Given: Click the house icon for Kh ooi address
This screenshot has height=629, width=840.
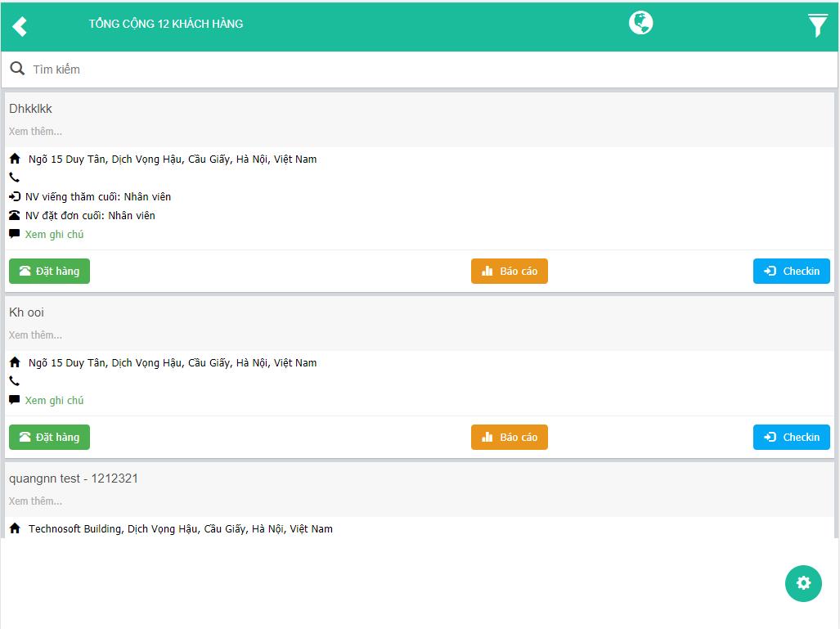Looking at the screenshot, I should (x=15, y=362).
